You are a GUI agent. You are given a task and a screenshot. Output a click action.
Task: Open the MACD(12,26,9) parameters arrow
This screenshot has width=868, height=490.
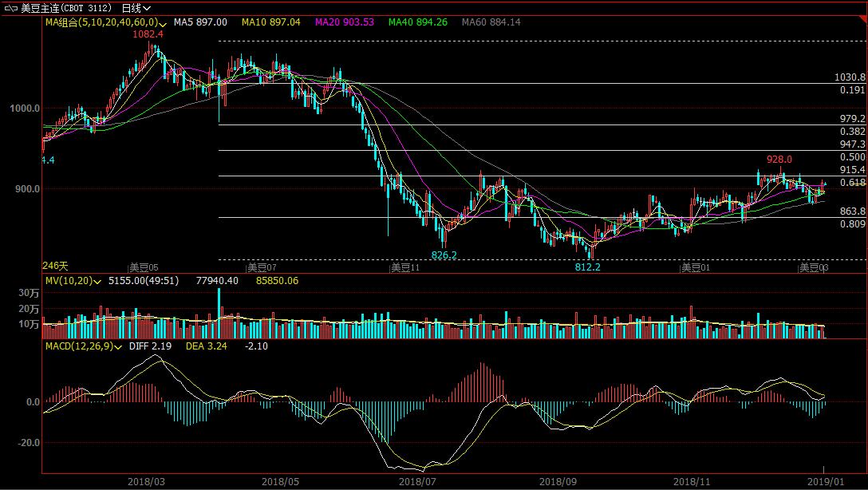click(121, 346)
